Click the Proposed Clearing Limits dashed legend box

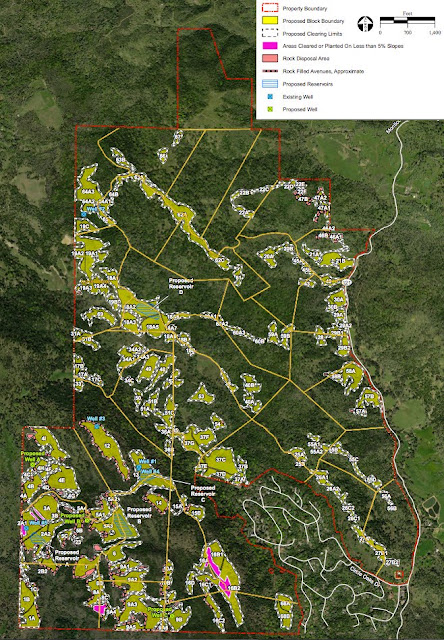[269, 33]
